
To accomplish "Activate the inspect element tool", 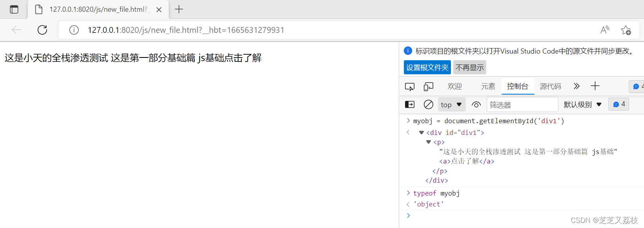I will (x=410, y=86).
